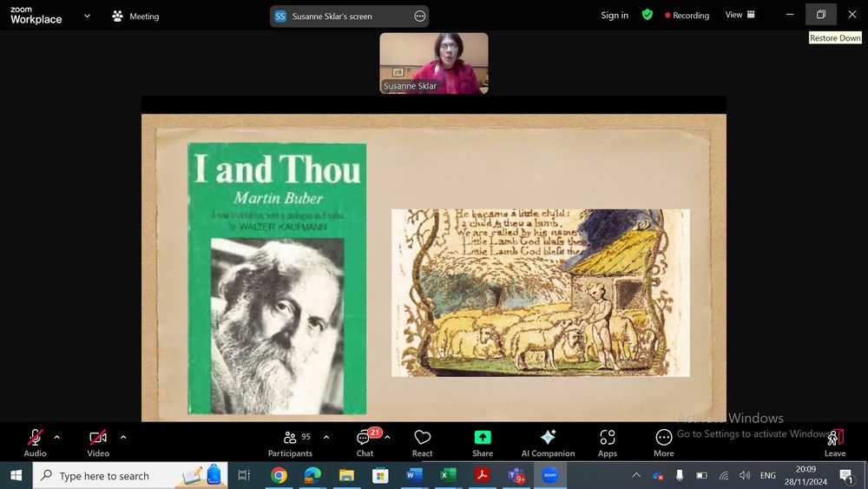The height and width of the screenshot is (489, 868).
Task: Open the Windows Start menu
Action: pos(16,475)
